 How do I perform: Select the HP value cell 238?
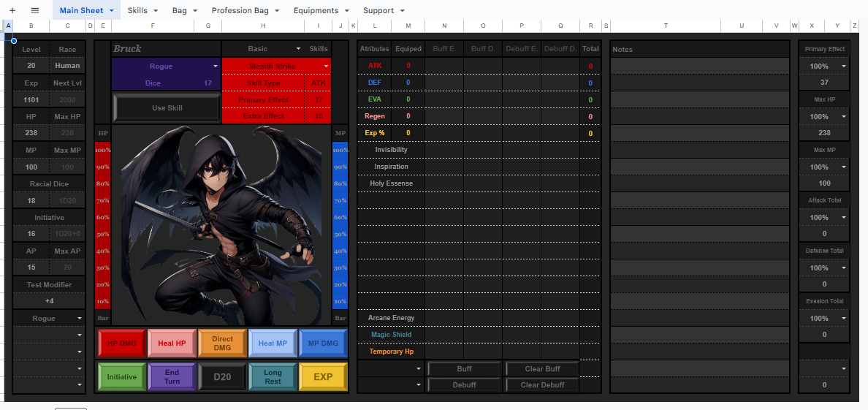(31, 133)
